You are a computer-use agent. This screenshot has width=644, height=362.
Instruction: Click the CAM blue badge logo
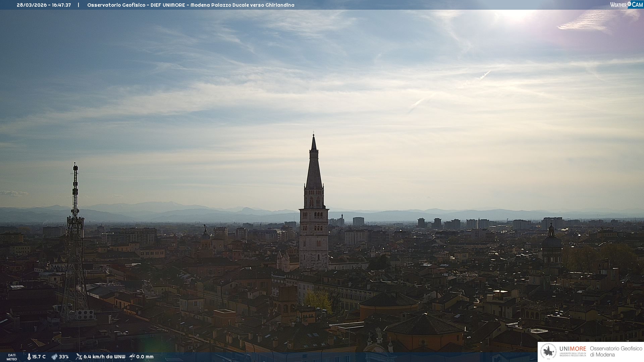pyautogui.click(x=637, y=4)
